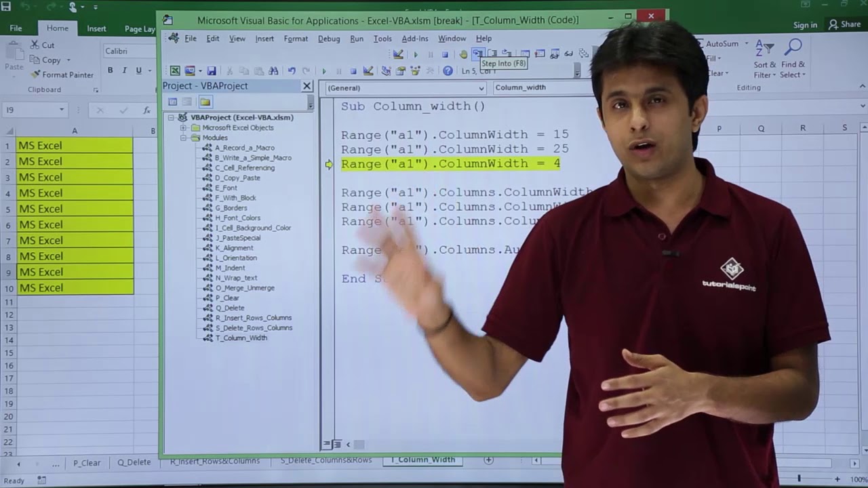Click cell A1 containing MS Excel
This screenshot has width=868, height=488.
click(x=74, y=145)
